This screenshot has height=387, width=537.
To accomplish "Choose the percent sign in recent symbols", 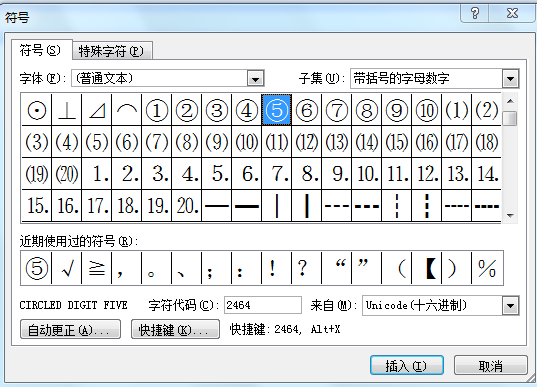I will coord(487,268).
